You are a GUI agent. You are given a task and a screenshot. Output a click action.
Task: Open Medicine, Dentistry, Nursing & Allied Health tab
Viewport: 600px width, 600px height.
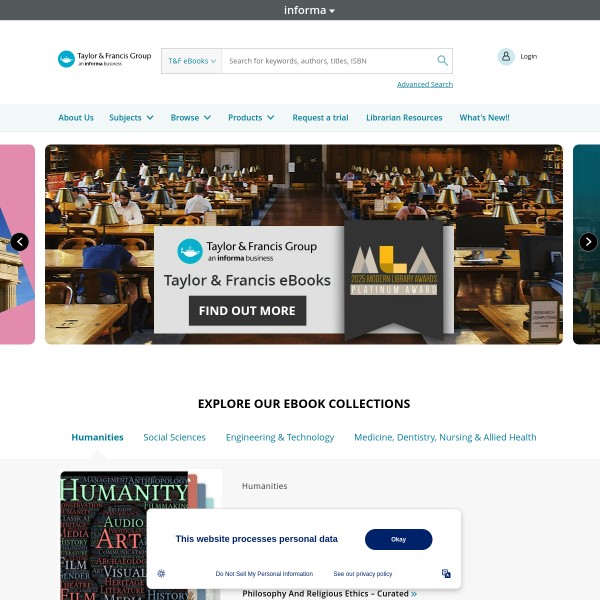(445, 437)
